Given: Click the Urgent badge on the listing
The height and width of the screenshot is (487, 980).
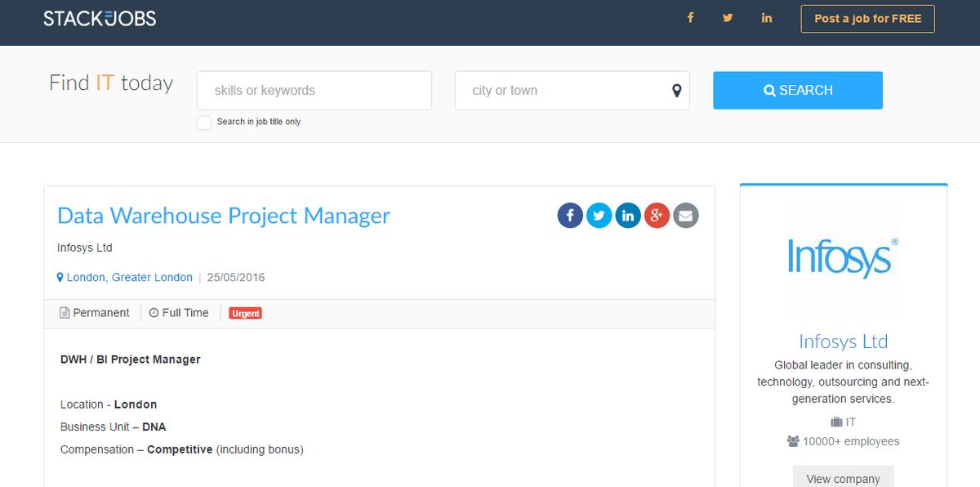Looking at the screenshot, I should click(245, 313).
